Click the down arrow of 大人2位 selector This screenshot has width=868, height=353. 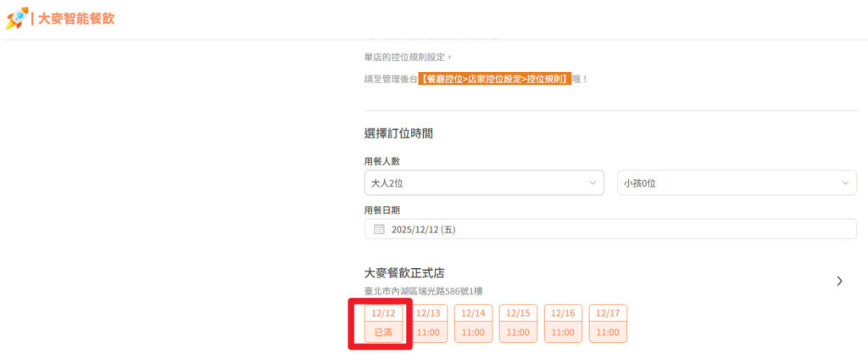click(593, 183)
